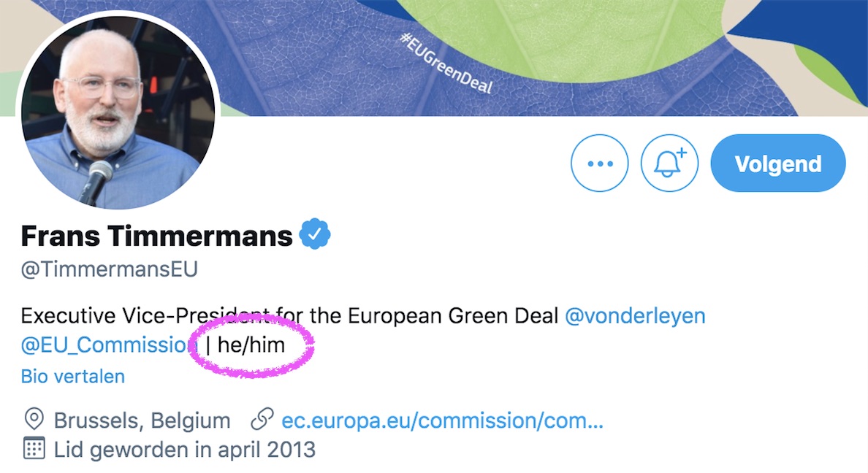Click the Brussels, Belgium location text
The width and height of the screenshot is (868, 473).
[142, 421]
